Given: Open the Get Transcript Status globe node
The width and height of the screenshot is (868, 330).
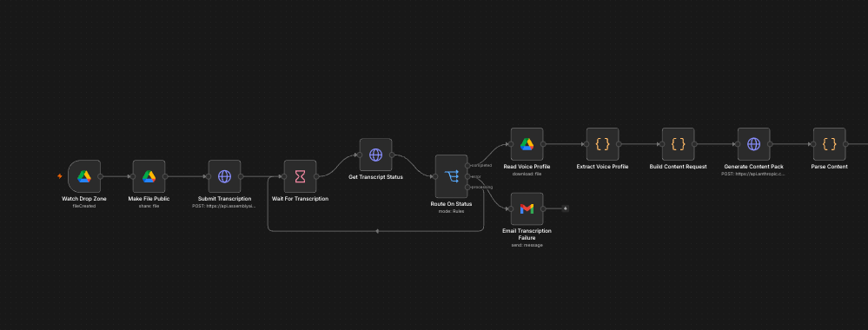Looking at the screenshot, I should point(375,155).
